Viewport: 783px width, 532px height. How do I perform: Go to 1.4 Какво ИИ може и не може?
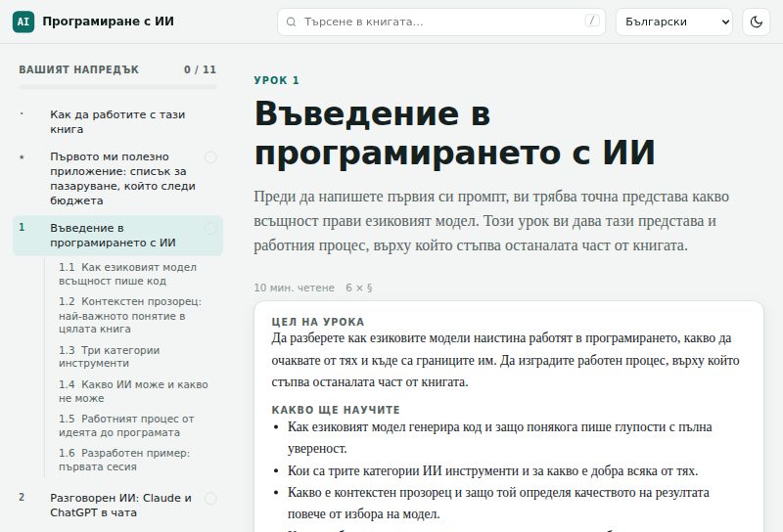coord(133,391)
